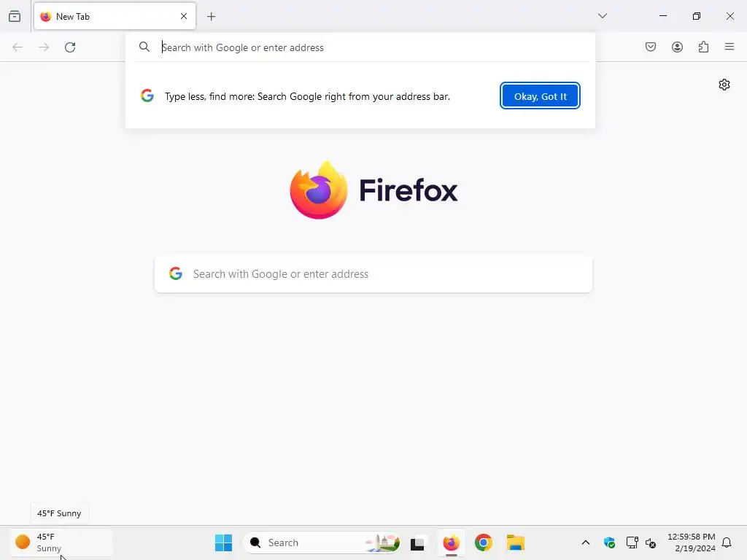Open Firefox View icon in tab strip
This screenshot has height=560, width=747.
[x=15, y=16]
